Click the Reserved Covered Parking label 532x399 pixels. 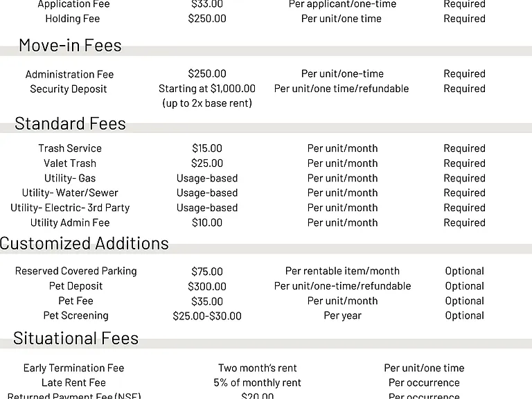pyautogui.click(x=76, y=271)
